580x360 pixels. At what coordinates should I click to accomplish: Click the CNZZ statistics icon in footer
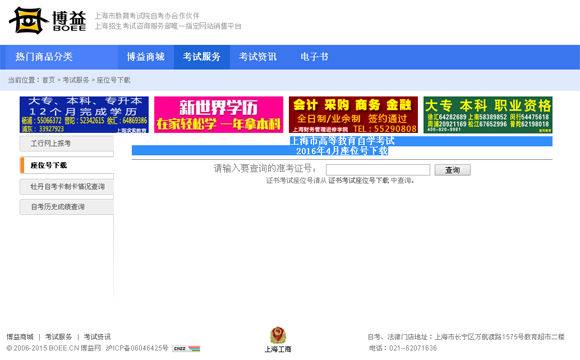186,349
